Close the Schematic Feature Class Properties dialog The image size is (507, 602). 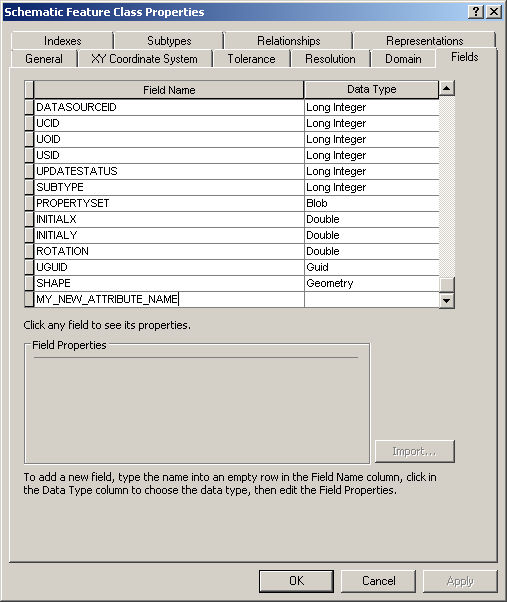coord(494,12)
